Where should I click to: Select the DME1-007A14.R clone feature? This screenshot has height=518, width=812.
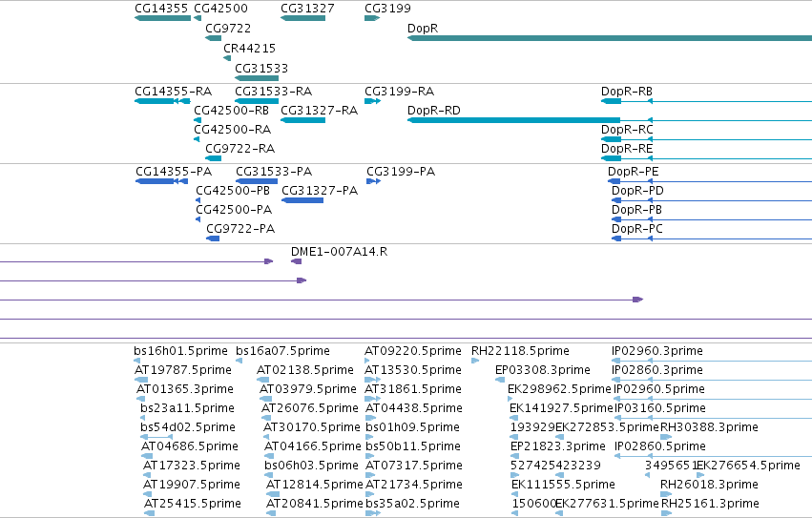point(296,261)
